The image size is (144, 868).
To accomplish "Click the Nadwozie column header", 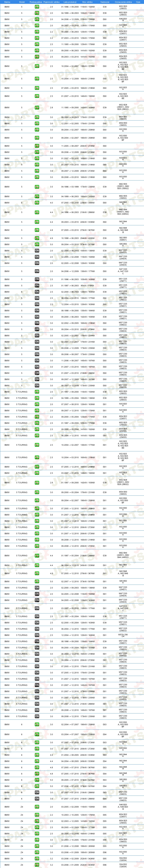I will coord(105,2).
